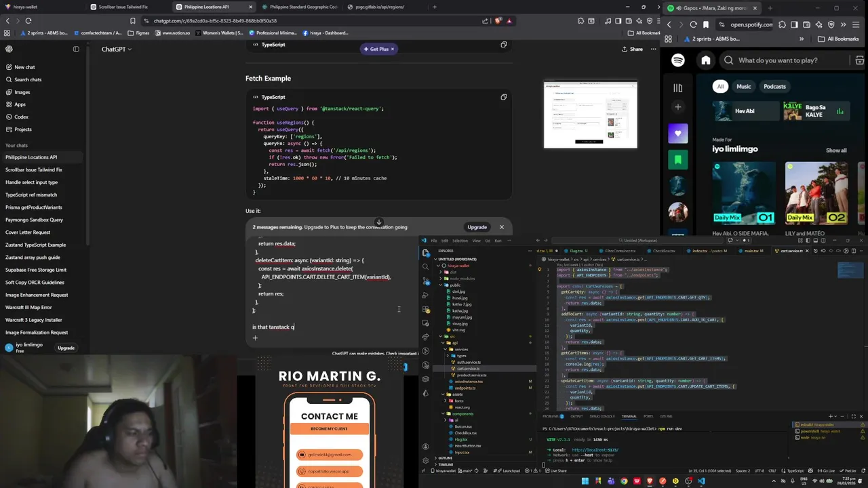Image resolution: width=868 pixels, height=488 pixels.
Task: Open VS Code Selection menu
Action: pyautogui.click(x=460, y=241)
